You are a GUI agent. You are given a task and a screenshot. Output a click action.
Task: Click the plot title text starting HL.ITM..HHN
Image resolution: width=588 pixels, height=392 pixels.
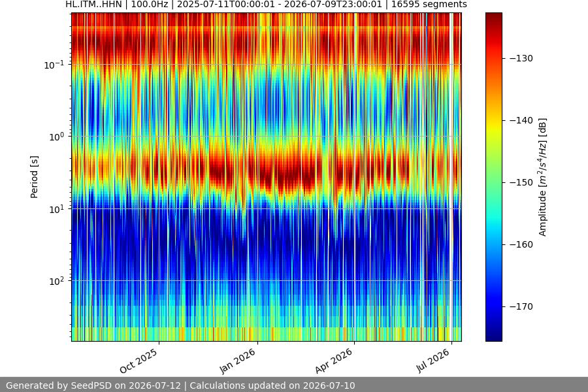267,5
